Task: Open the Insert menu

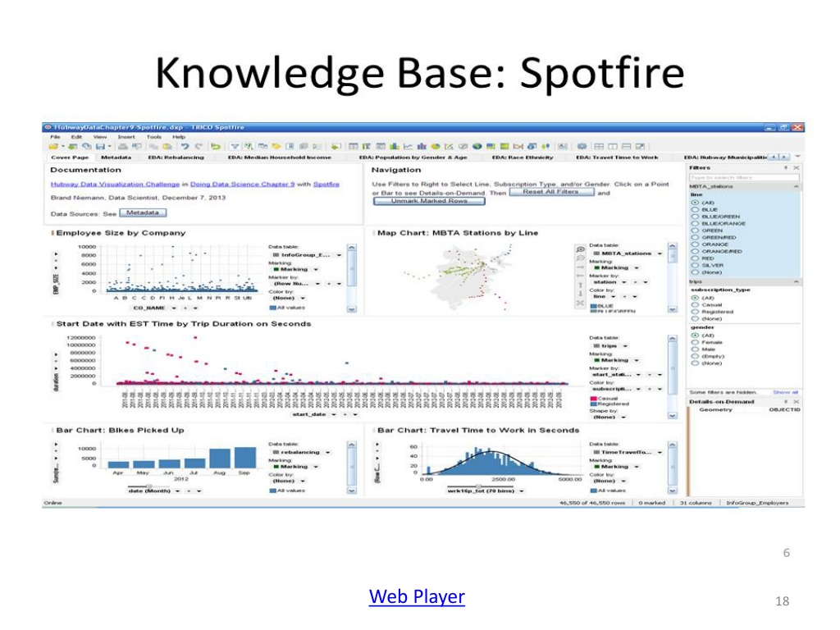Action: pyautogui.click(x=126, y=137)
